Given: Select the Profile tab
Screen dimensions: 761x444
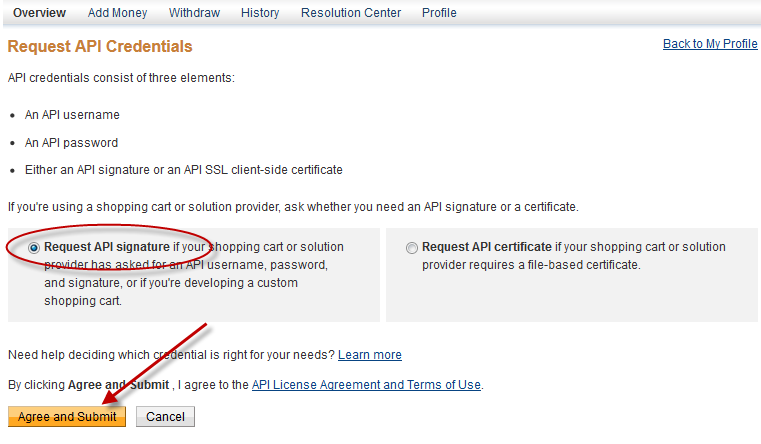Looking at the screenshot, I should pyautogui.click(x=439, y=13).
